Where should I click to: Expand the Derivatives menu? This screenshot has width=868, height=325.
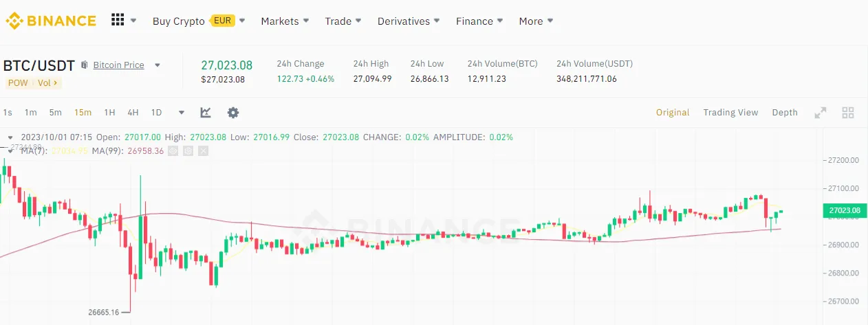409,21
